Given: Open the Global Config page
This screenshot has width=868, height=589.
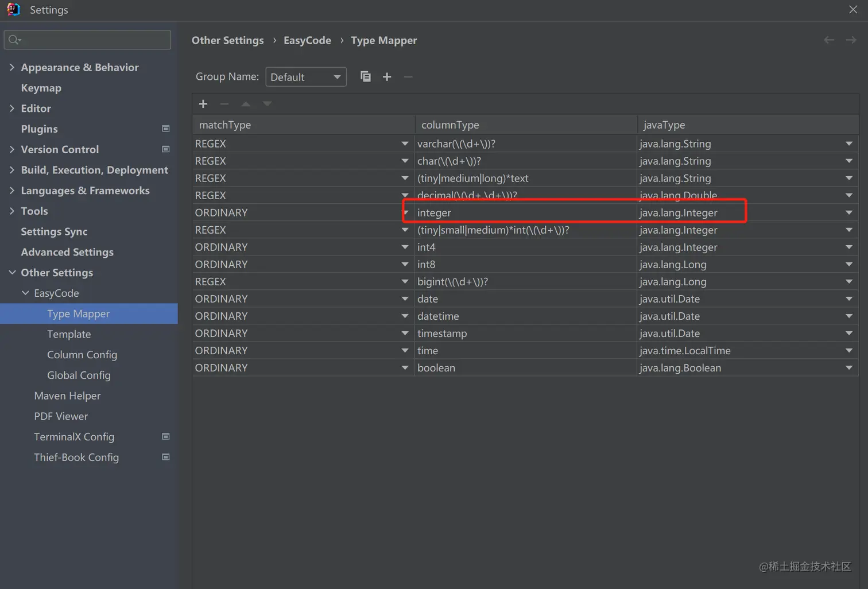Looking at the screenshot, I should (x=79, y=375).
